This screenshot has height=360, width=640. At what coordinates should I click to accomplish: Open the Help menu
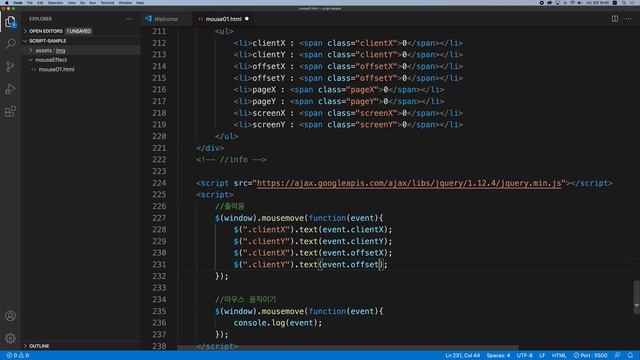(x=140, y=2)
